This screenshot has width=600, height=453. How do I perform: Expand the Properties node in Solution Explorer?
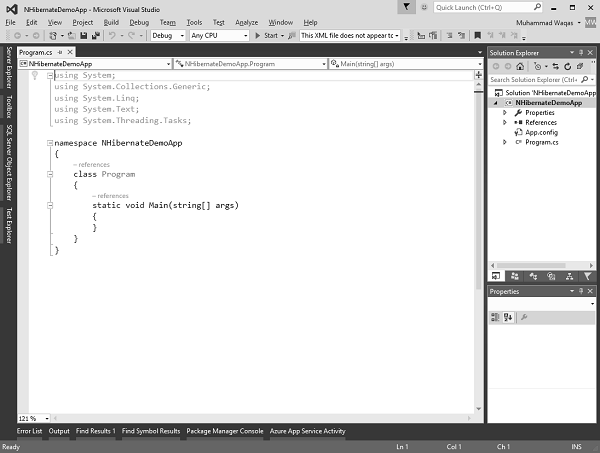(x=505, y=112)
